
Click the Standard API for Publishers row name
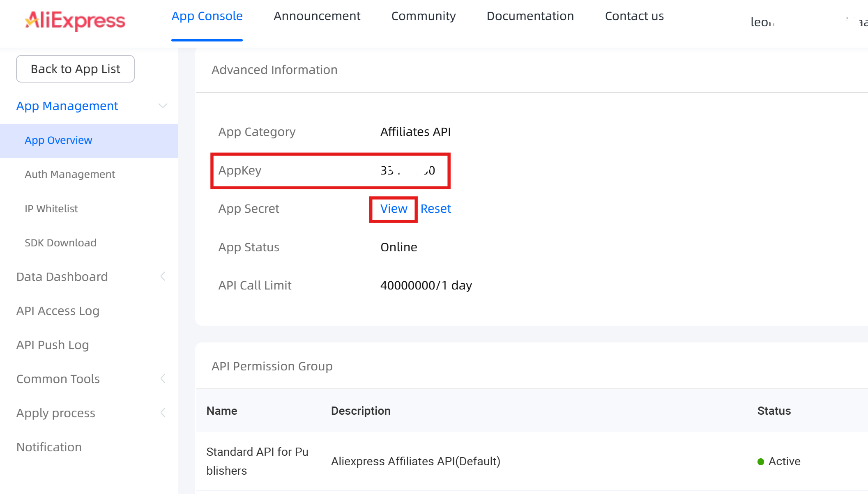pyautogui.click(x=257, y=461)
